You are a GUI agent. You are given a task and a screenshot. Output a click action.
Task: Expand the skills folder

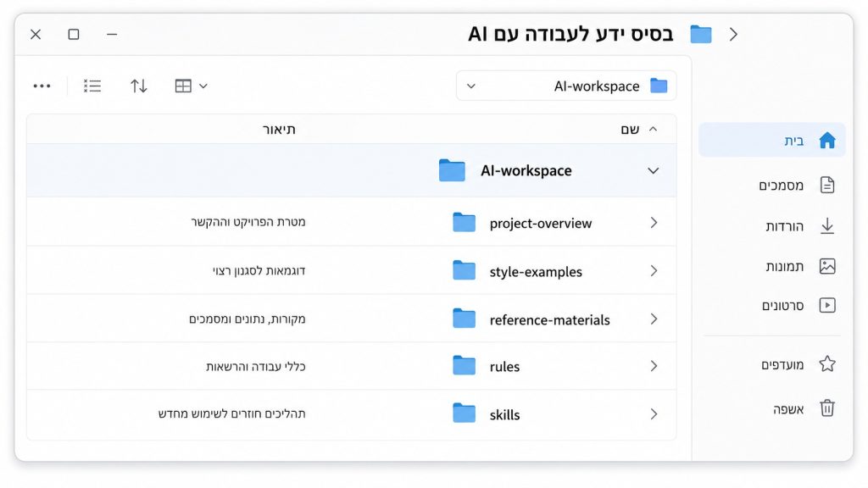point(654,414)
